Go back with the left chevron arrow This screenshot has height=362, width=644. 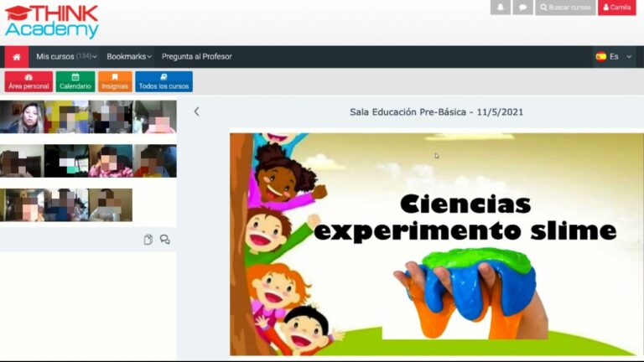coord(197,111)
